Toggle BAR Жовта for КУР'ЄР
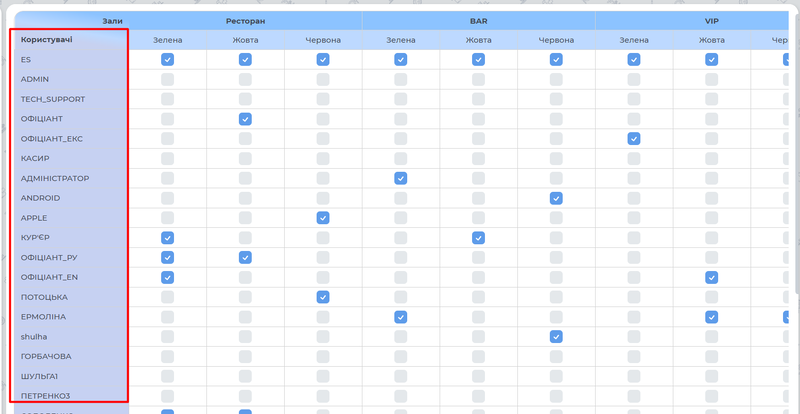This screenshot has height=414, width=800. click(478, 238)
